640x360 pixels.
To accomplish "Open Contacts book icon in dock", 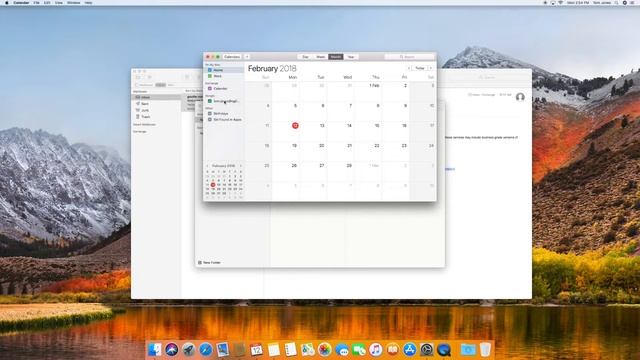I will click(x=240, y=349).
